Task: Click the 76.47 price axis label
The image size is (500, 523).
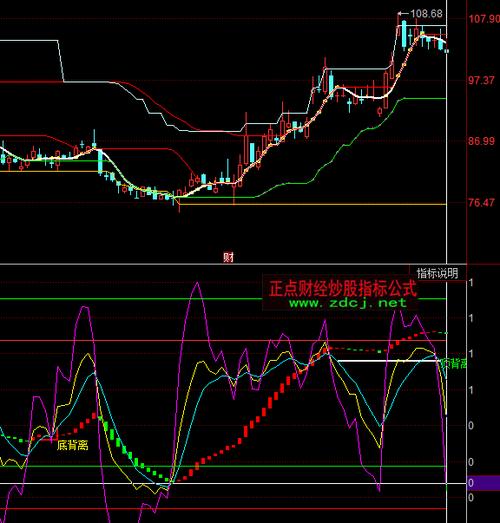Action: [481, 202]
